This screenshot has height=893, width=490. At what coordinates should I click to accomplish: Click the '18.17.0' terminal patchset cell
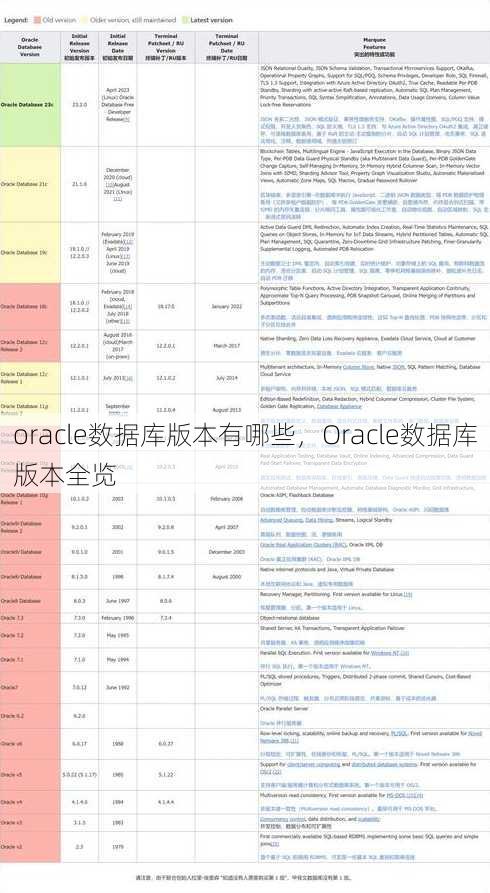click(166, 306)
